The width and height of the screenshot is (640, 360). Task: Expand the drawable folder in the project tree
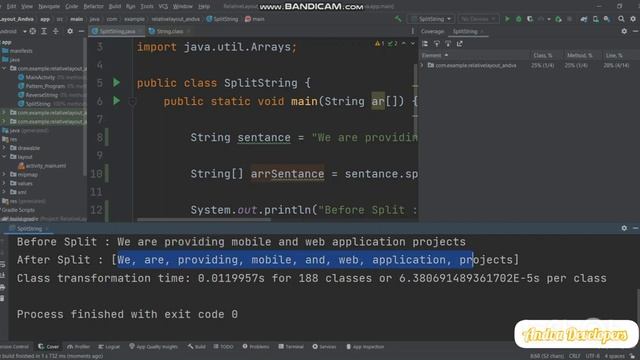[4, 148]
